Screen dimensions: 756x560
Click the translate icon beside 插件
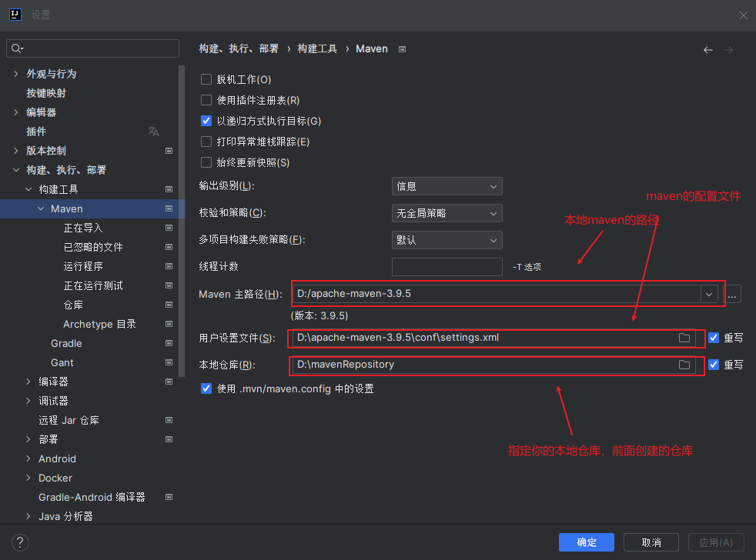click(153, 132)
